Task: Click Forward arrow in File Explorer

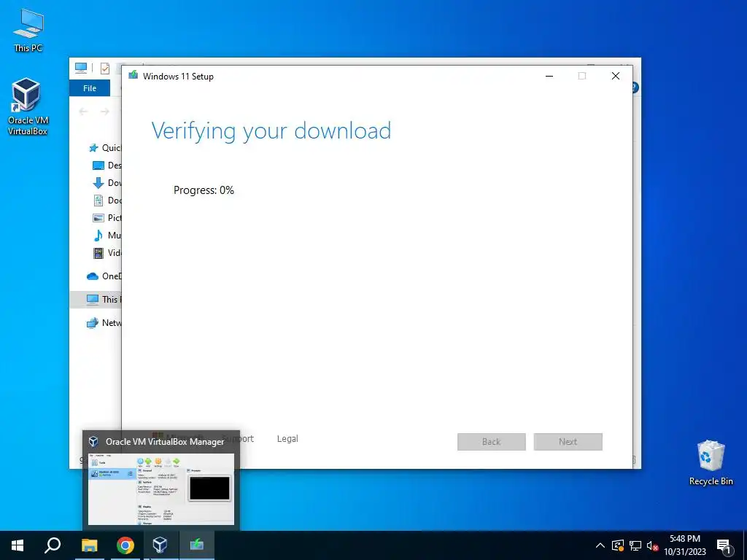Action: pos(105,112)
